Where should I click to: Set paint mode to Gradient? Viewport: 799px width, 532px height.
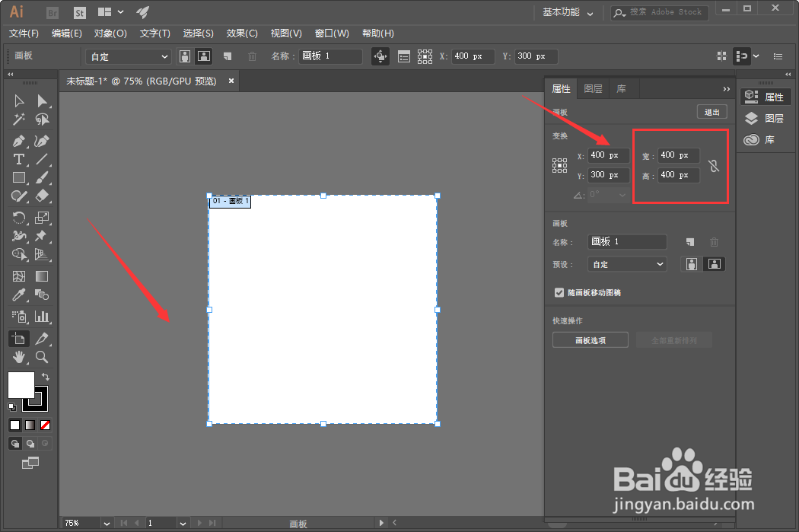(30, 425)
